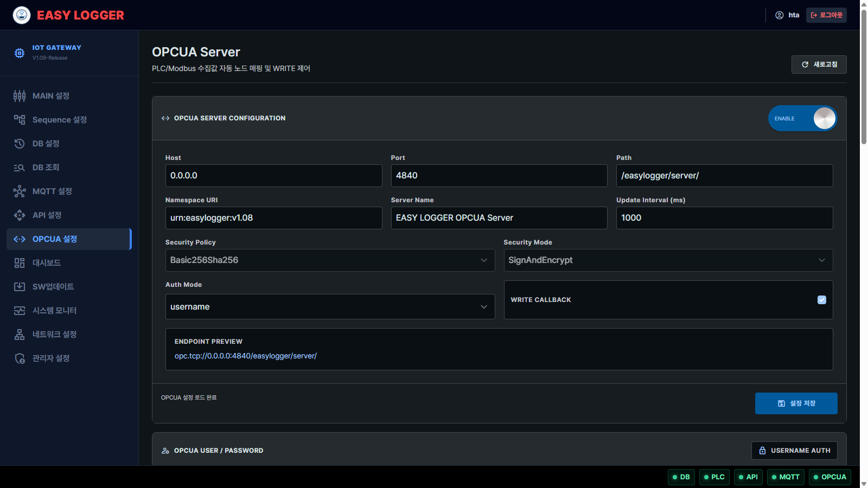Viewport: 868px width, 488px height.
Task: Click the OPCUA Server Configuration header icon
Action: coord(165,118)
